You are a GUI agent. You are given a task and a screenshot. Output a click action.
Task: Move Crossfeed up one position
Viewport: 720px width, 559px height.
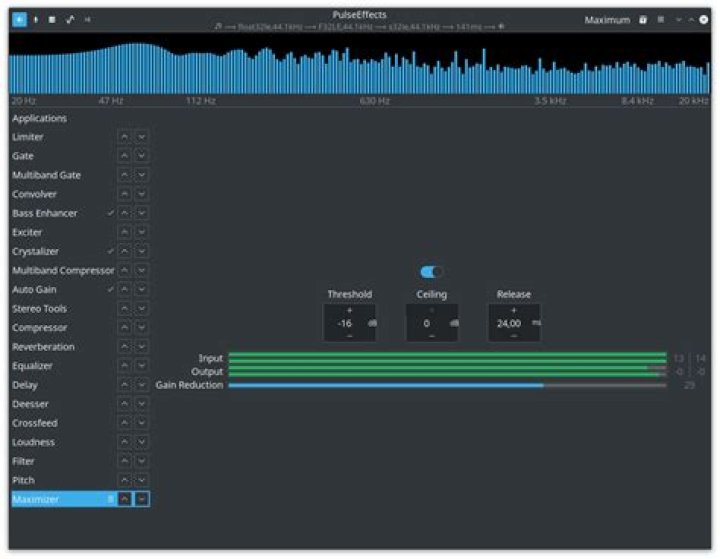click(124, 423)
